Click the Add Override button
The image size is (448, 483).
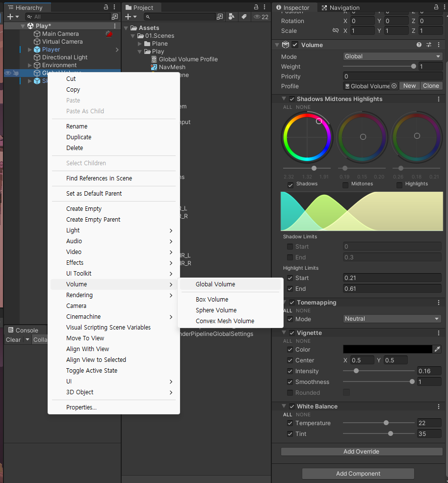(361, 451)
